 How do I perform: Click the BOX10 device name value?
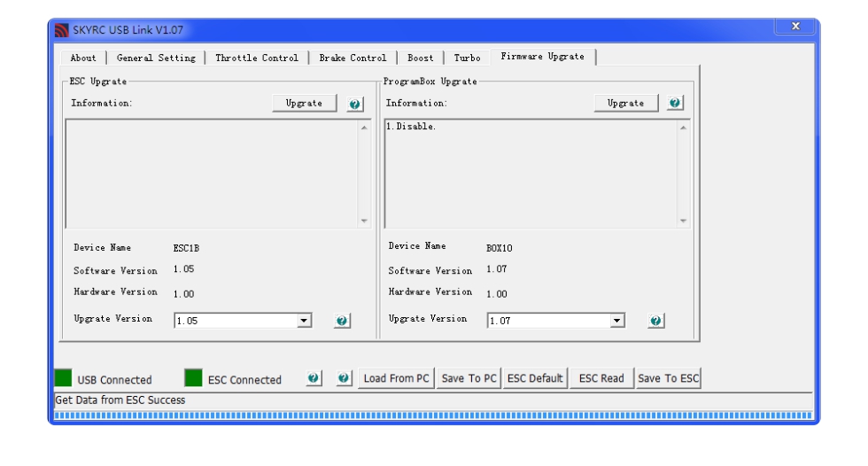pos(500,248)
